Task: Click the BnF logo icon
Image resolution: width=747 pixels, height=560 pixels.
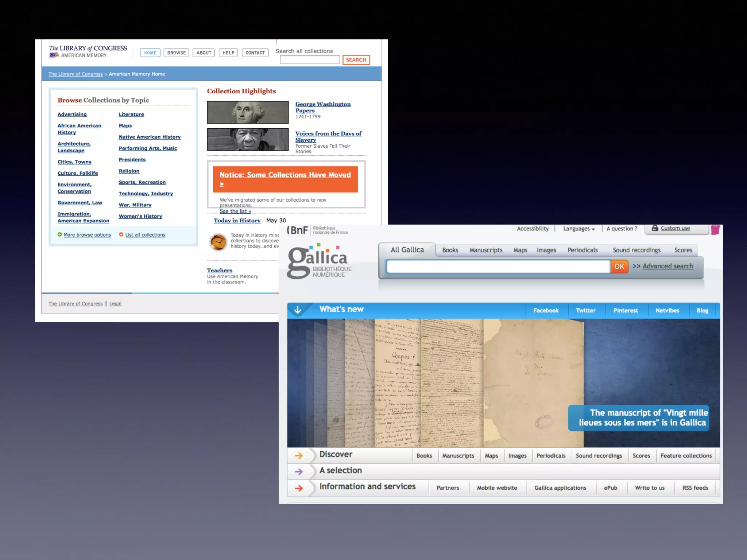Action: [298, 230]
